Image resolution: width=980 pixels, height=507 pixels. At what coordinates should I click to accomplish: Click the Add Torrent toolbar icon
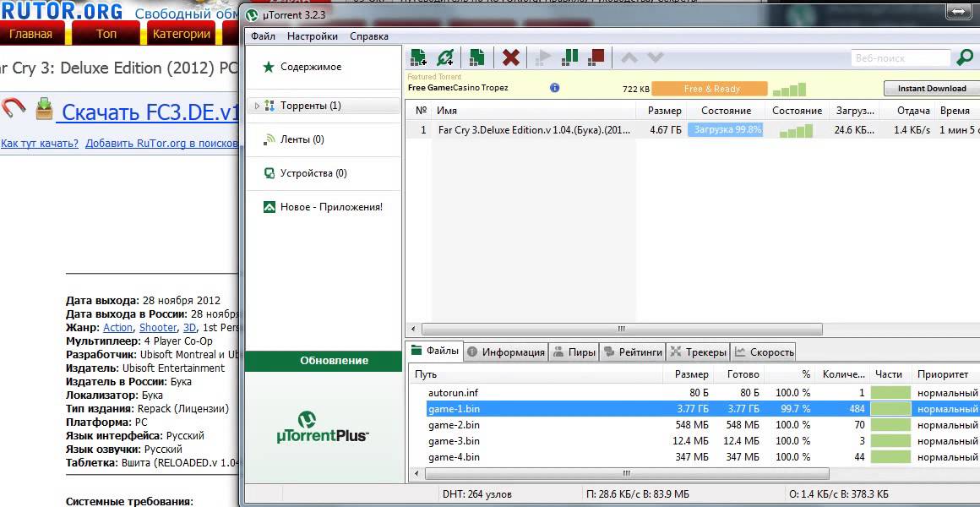pos(417,57)
